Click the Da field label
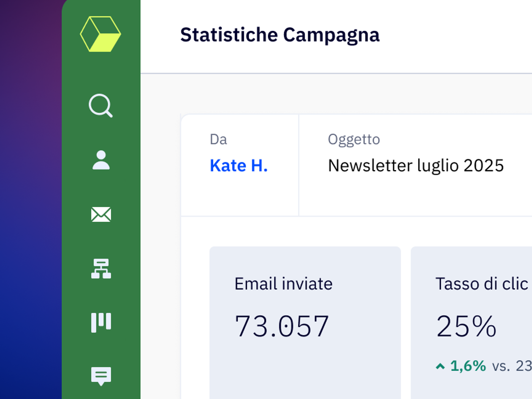This screenshot has height=399, width=532. 218,139
